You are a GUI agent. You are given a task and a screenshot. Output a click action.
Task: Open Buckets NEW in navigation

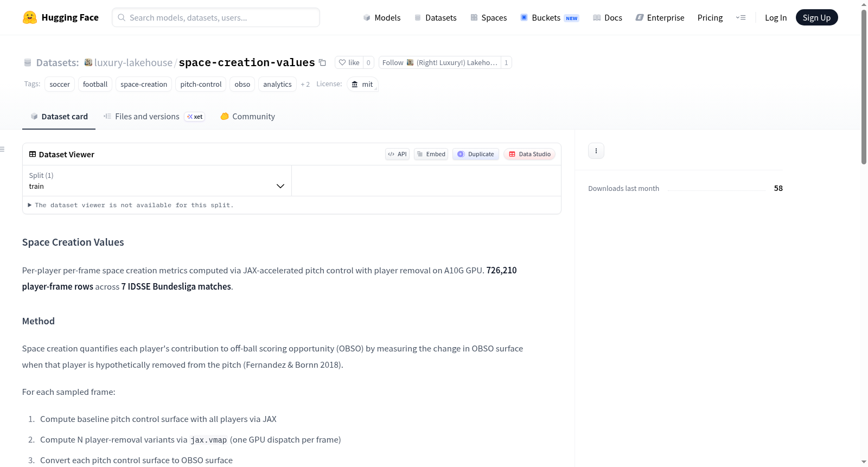pos(550,17)
